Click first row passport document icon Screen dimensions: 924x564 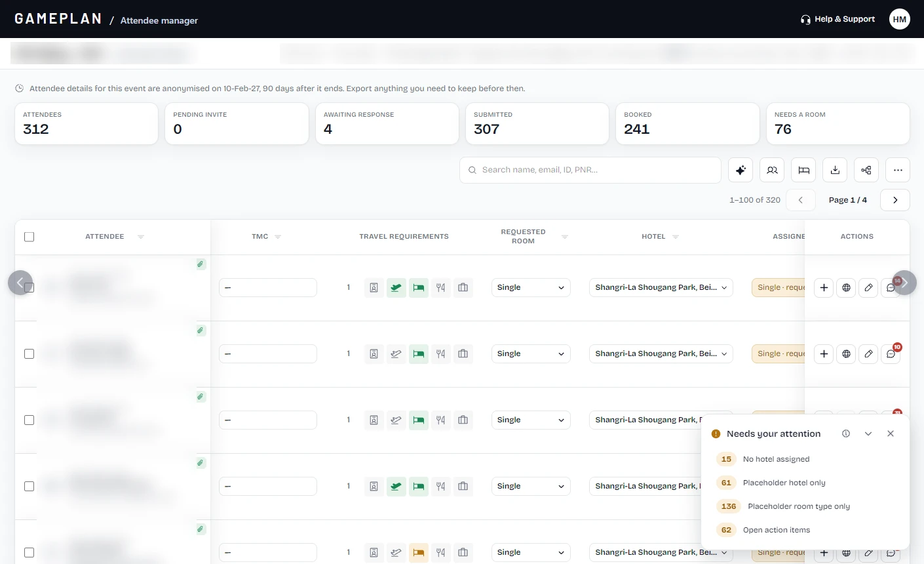pos(374,287)
